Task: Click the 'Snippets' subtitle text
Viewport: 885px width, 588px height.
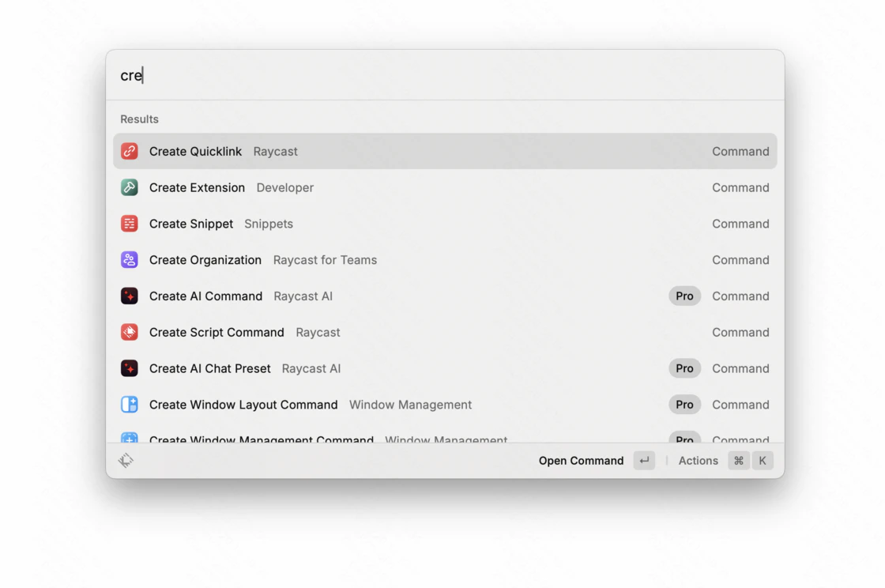Action: point(269,224)
